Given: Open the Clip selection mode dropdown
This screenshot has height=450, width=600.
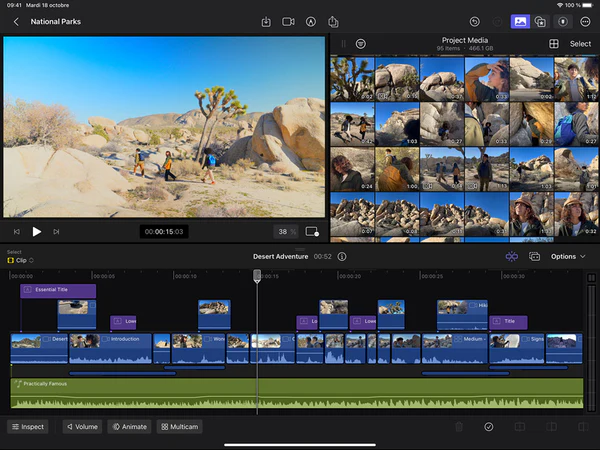Looking at the screenshot, I should click(x=20, y=260).
